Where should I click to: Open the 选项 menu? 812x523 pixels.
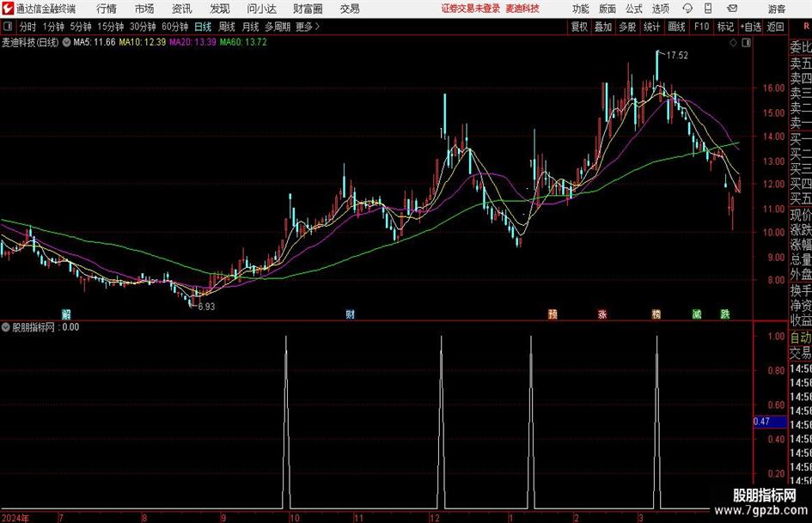[x=660, y=9]
